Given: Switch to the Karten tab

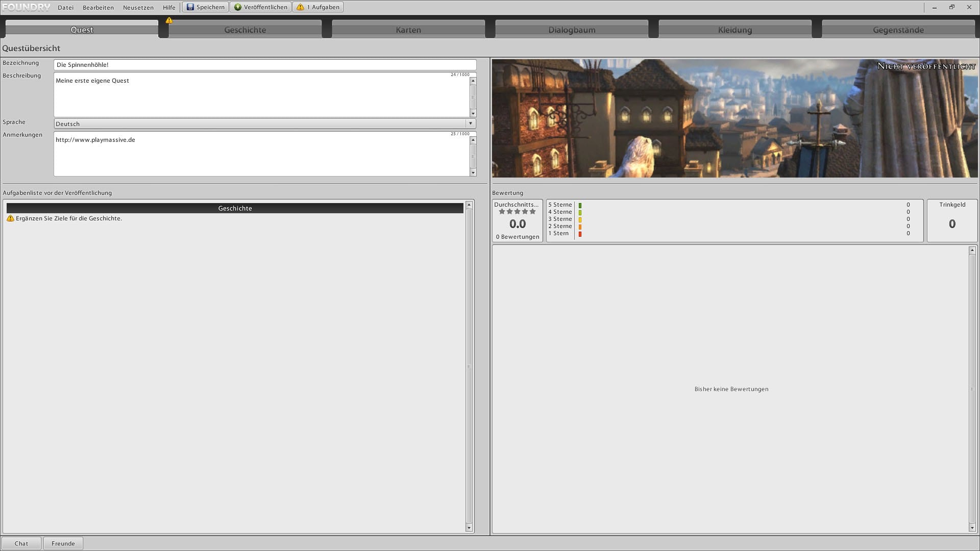Looking at the screenshot, I should (408, 30).
